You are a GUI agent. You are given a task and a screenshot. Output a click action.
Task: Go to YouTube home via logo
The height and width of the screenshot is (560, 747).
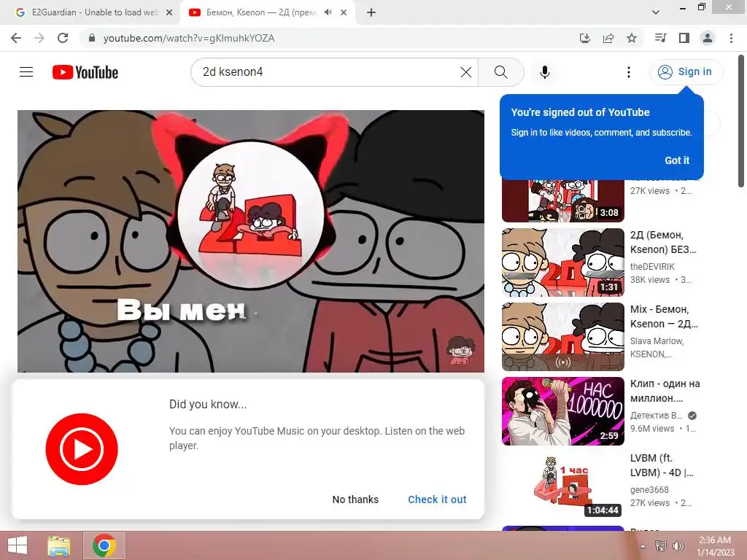tap(85, 72)
